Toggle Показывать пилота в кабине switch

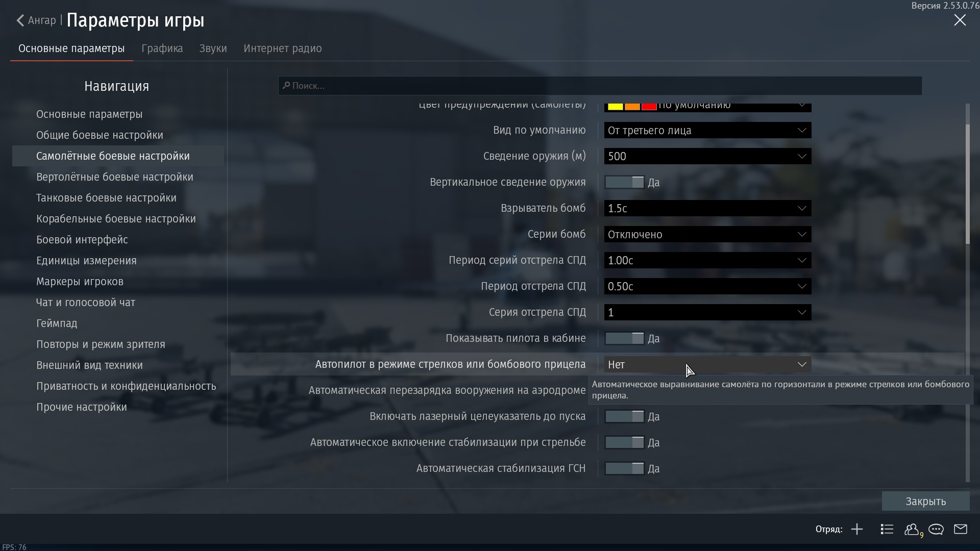[624, 338]
